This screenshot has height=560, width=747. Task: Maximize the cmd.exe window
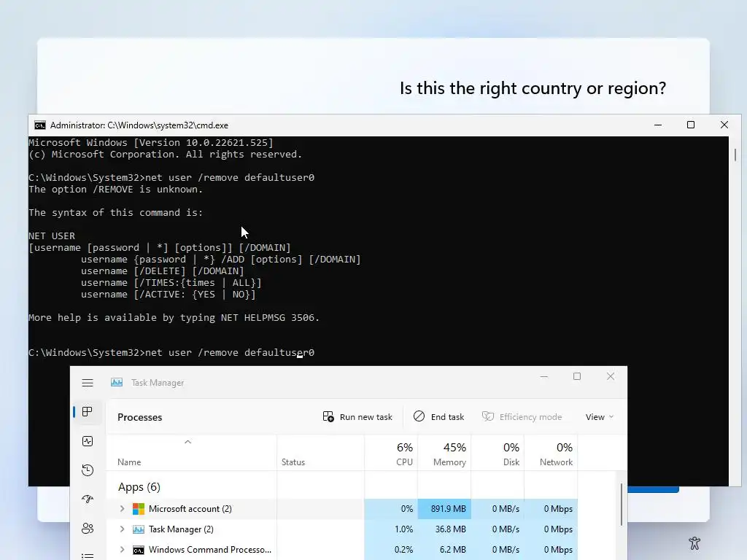[x=691, y=125]
